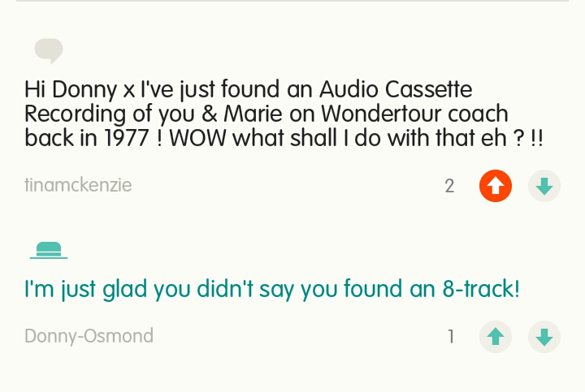The width and height of the screenshot is (585, 392).
Task: Click the teal hat answer icon
Action: (49, 250)
